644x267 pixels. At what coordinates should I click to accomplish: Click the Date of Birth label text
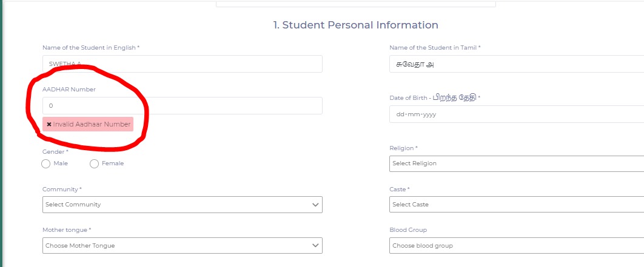pos(435,97)
